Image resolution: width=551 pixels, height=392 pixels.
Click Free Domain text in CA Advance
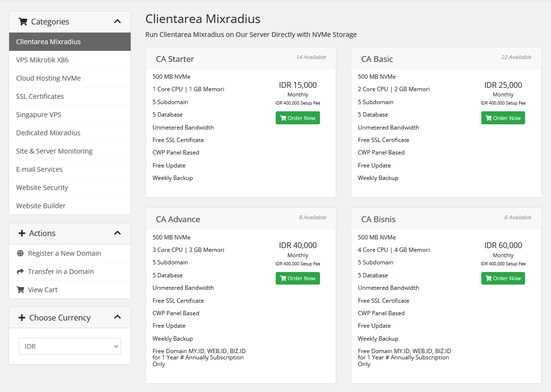coord(199,357)
